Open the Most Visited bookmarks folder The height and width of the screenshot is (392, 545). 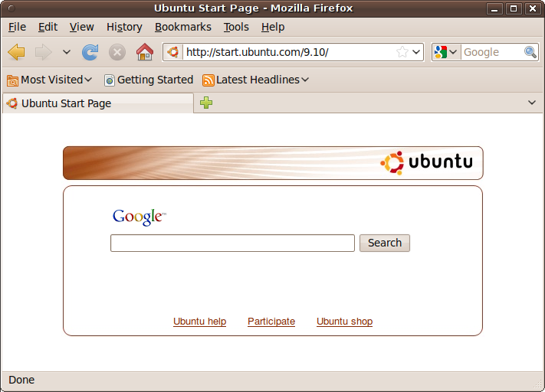[x=49, y=80]
